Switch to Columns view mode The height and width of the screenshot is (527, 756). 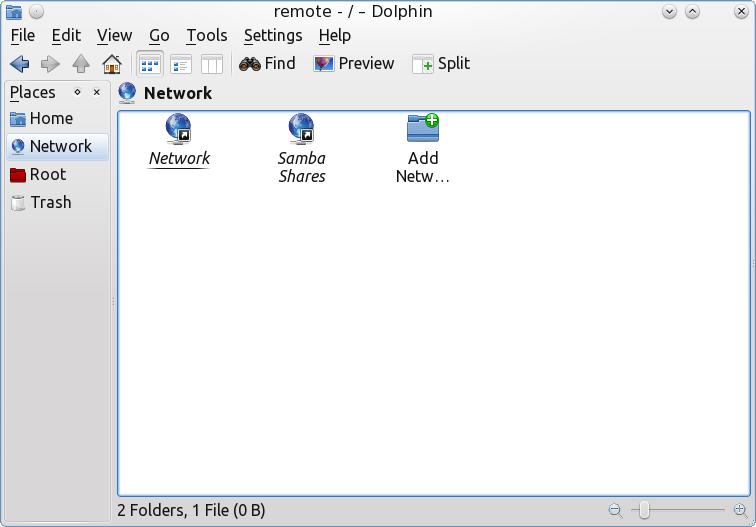pyautogui.click(x=212, y=64)
